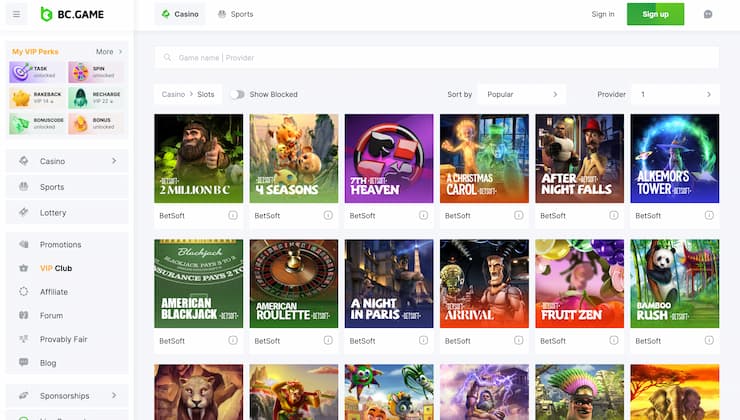Open the Provider filter dropdown
Image resolution: width=740 pixels, height=420 pixels.
(675, 94)
